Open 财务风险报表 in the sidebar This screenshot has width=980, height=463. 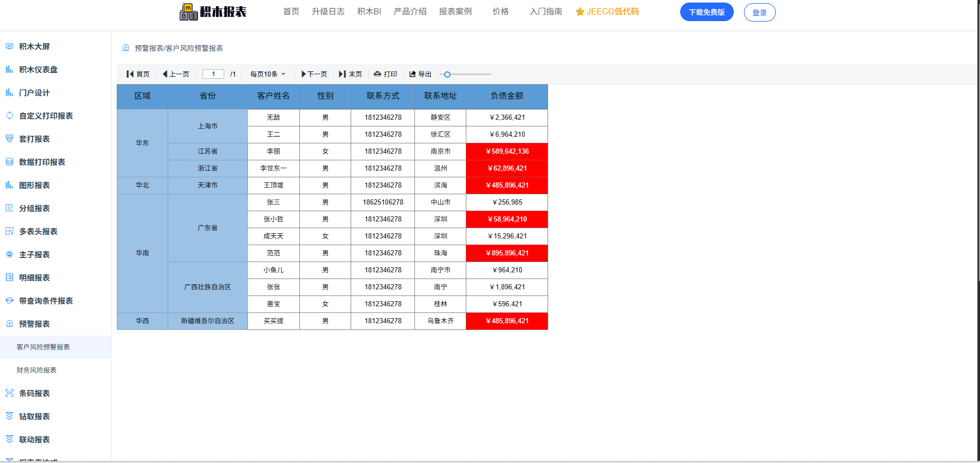click(37, 370)
